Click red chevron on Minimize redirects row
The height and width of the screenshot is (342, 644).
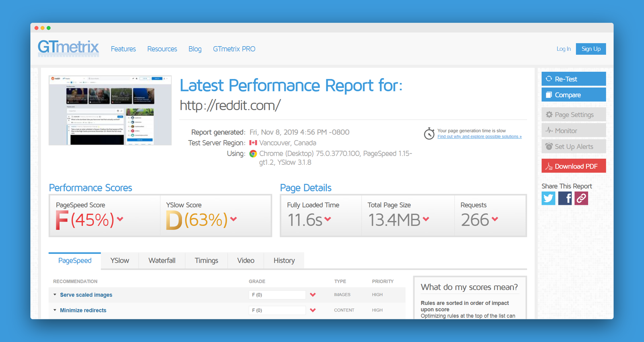[313, 310]
